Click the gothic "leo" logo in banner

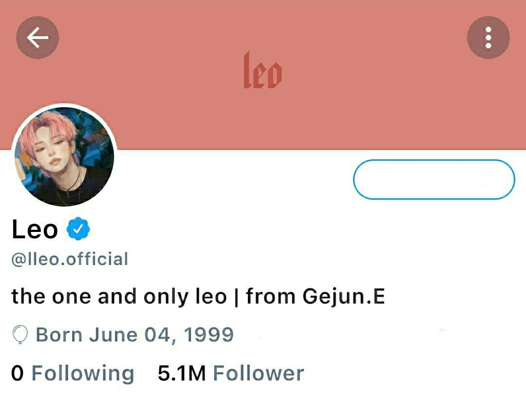click(x=263, y=71)
